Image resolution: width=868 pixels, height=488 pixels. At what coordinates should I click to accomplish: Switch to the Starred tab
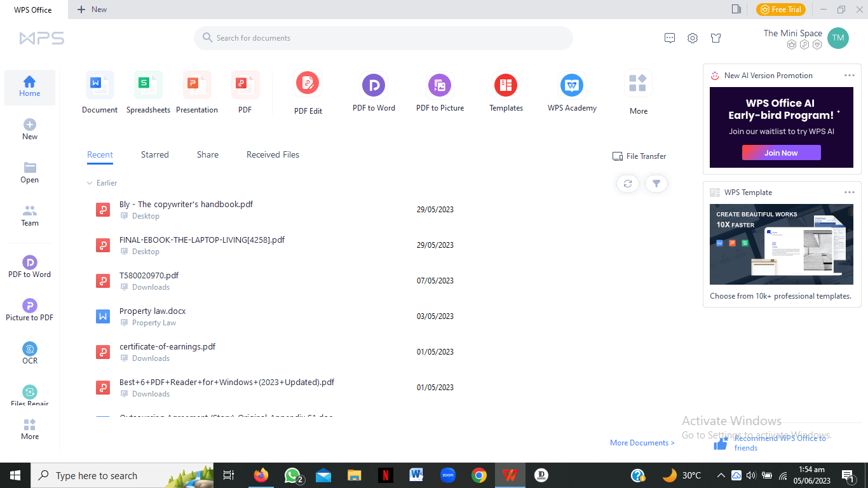coord(155,154)
